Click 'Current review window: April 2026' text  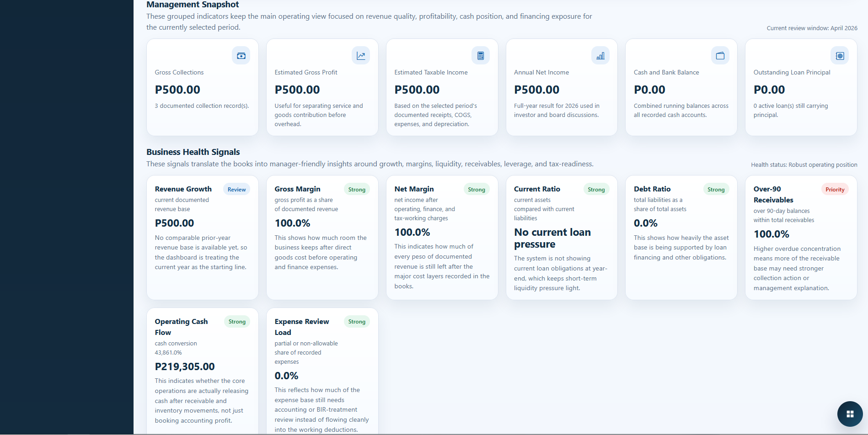pos(812,28)
